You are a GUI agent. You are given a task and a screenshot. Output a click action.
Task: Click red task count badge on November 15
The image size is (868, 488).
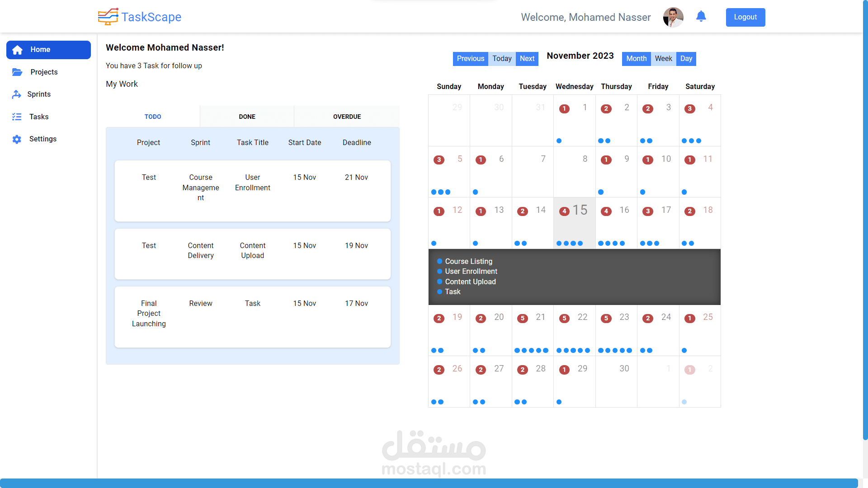(564, 211)
